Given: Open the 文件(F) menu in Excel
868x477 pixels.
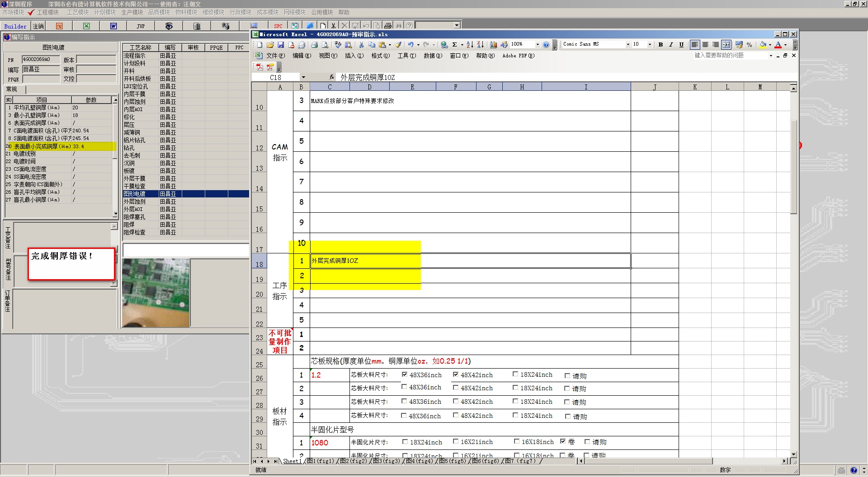Looking at the screenshot, I should [275, 56].
